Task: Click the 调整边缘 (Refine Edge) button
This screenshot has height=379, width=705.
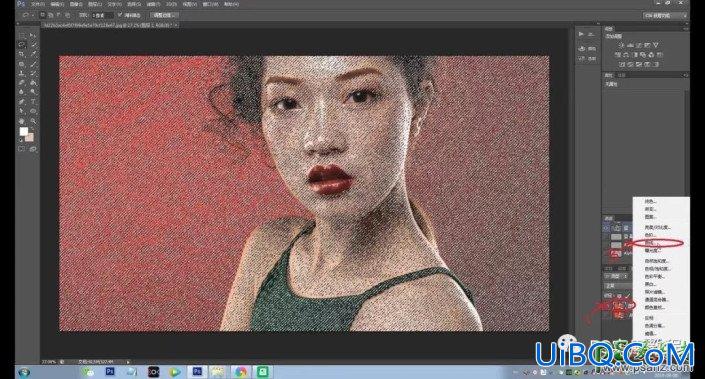Action: [x=164, y=15]
